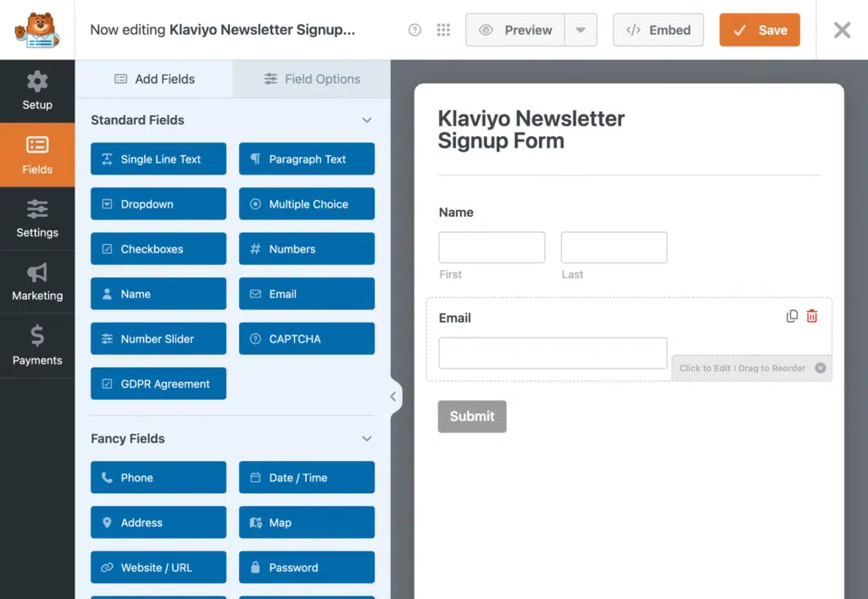Screen dimensions: 868x599
Task: Preview the form
Action: [x=515, y=30]
